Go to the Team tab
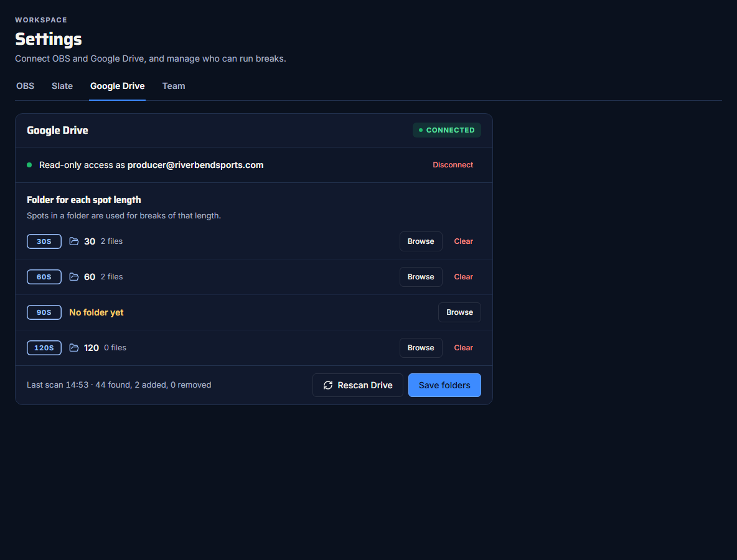Image resolution: width=737 pixels, height=560 pixels. coord(174,86)
